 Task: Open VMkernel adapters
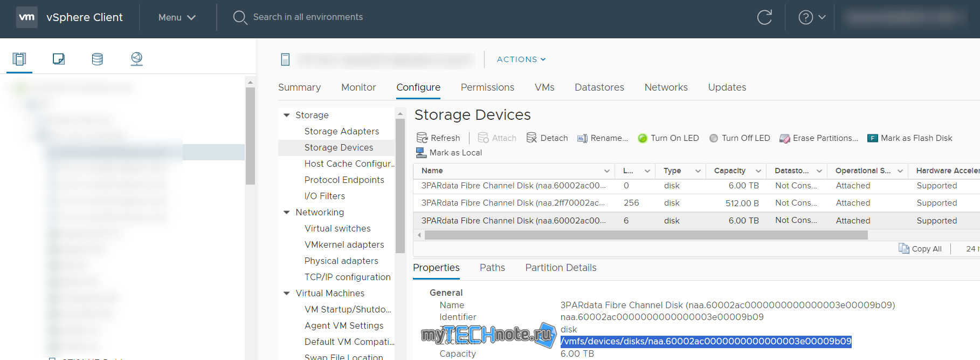(x=344, y=244)
